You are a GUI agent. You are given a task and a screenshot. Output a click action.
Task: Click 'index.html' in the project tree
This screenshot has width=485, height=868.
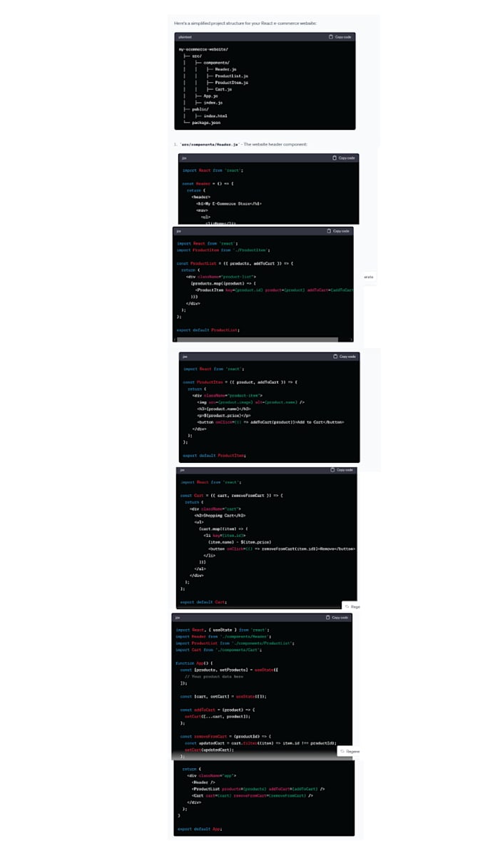pyautogui.click(x=215, y=116)
